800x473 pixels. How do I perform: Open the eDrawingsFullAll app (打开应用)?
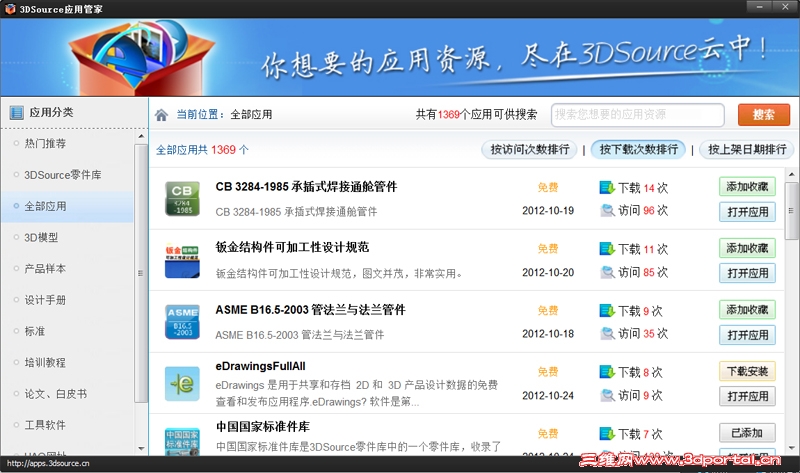click(747, 396)
